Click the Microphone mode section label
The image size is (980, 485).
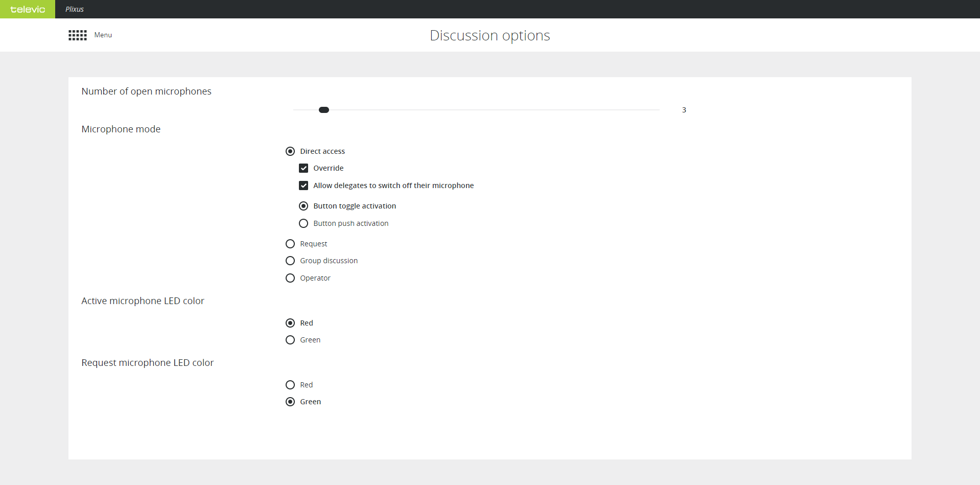pyautogui.click(x=121, y=129)
